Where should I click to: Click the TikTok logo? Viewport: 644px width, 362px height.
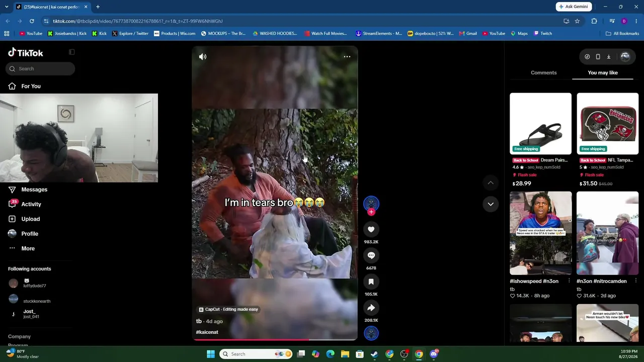[26, 53]
